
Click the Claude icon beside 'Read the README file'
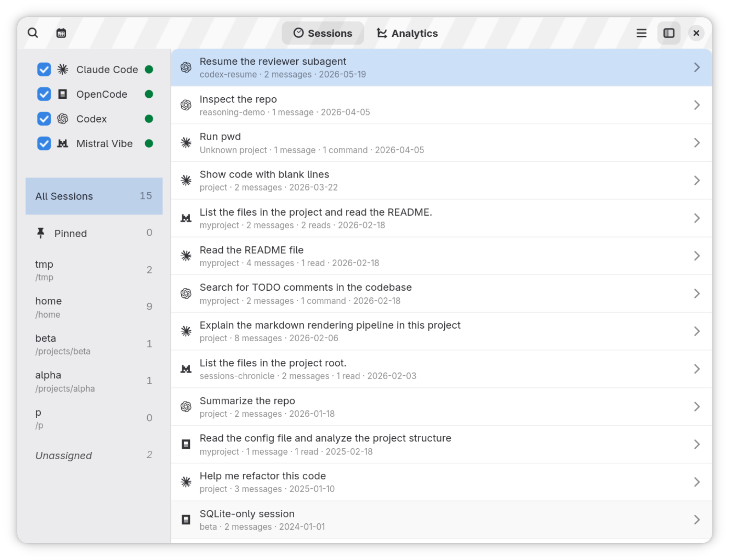pos(186,256)
